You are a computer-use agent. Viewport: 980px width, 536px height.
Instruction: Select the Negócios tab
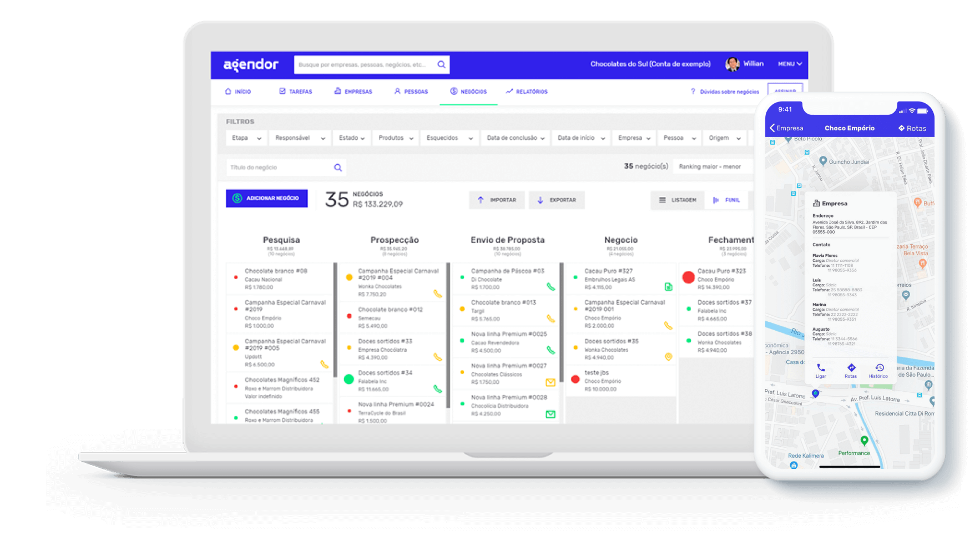click(468, 92)
